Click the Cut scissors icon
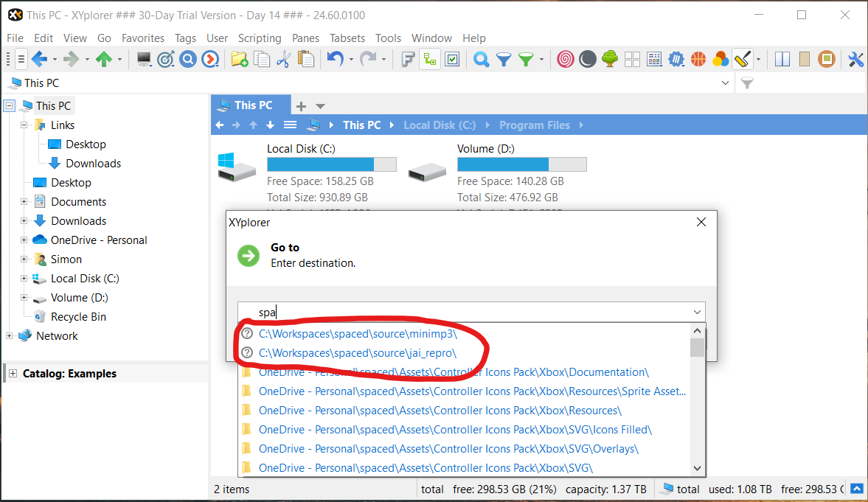Viewport: 868px width, 502px height. (283, 60)
